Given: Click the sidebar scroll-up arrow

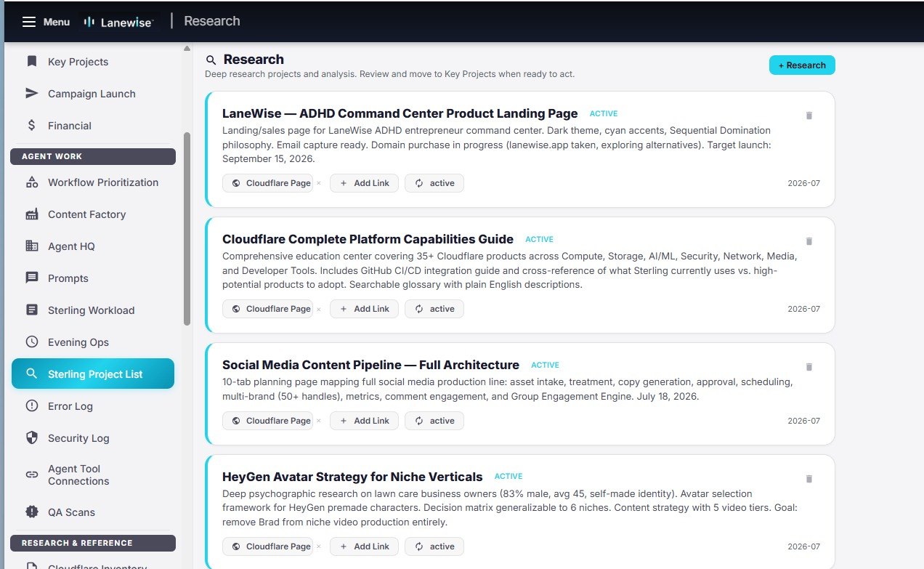Looking at the screenshot, I should pos(187,49).
